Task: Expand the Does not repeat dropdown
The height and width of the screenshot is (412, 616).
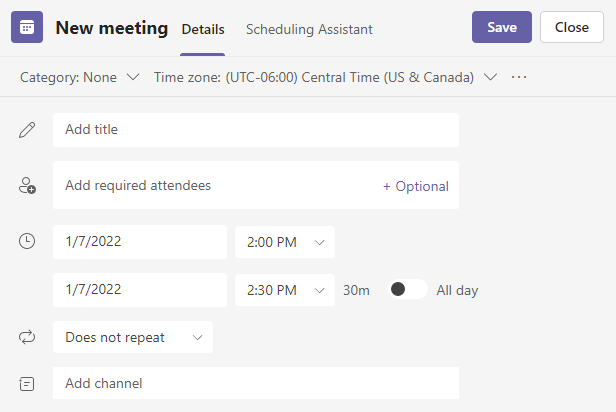Action: click(133, 338)
